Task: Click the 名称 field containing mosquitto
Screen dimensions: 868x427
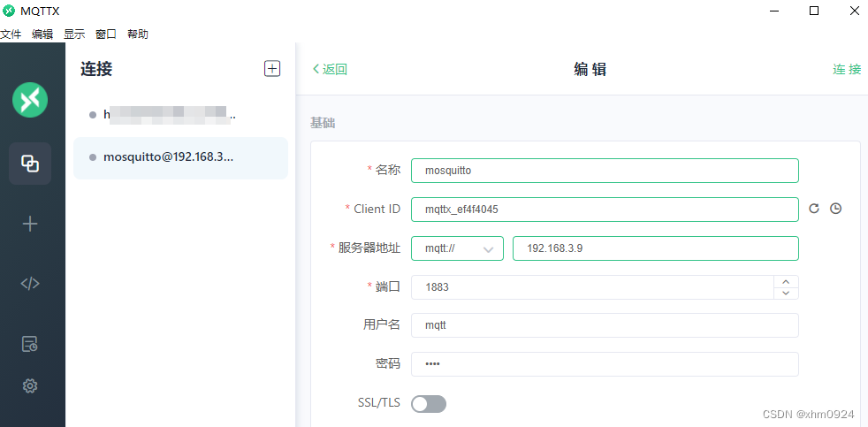Action: coord(605,171)
